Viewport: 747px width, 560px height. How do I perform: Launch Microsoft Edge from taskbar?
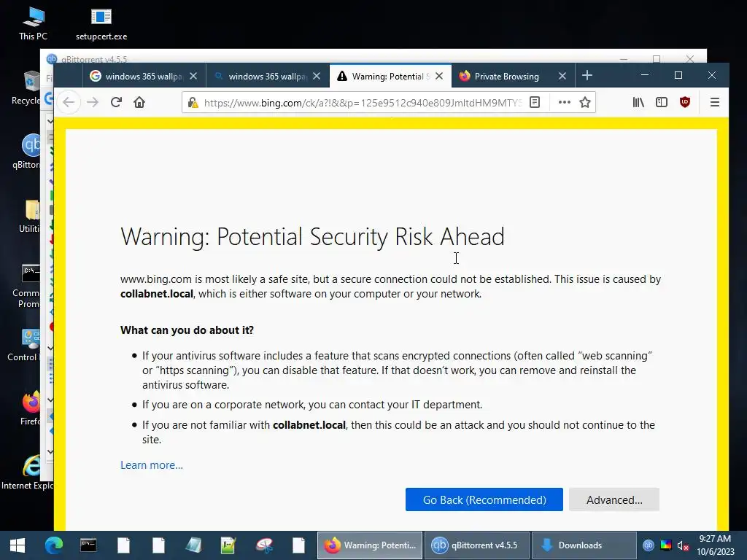(53, 545)
